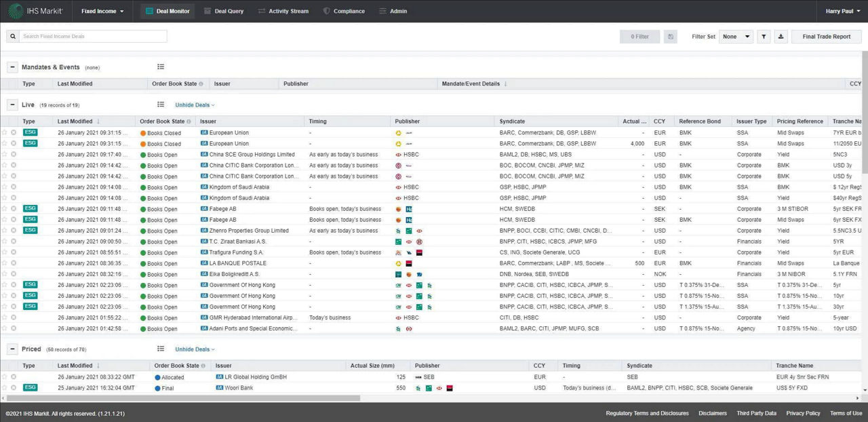
Task: Open the Activity Stream tab
Action: pyautogui.click(x=283, y=12)
